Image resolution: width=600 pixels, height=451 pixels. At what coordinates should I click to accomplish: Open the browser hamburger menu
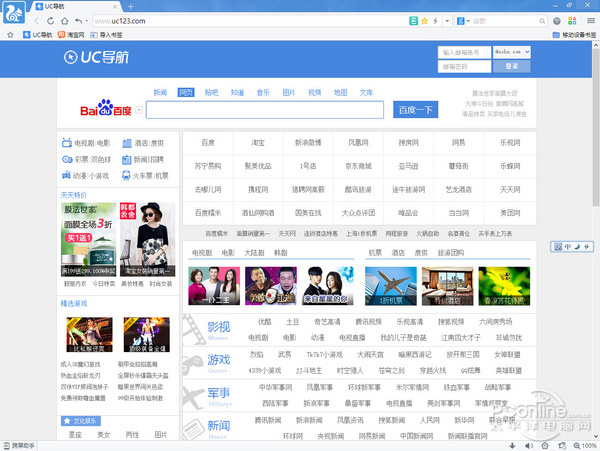591,21
